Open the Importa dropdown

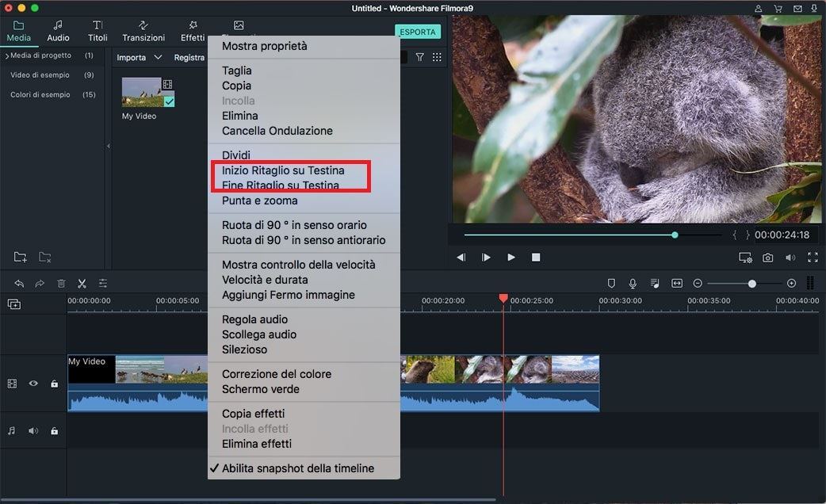point(139,57)
